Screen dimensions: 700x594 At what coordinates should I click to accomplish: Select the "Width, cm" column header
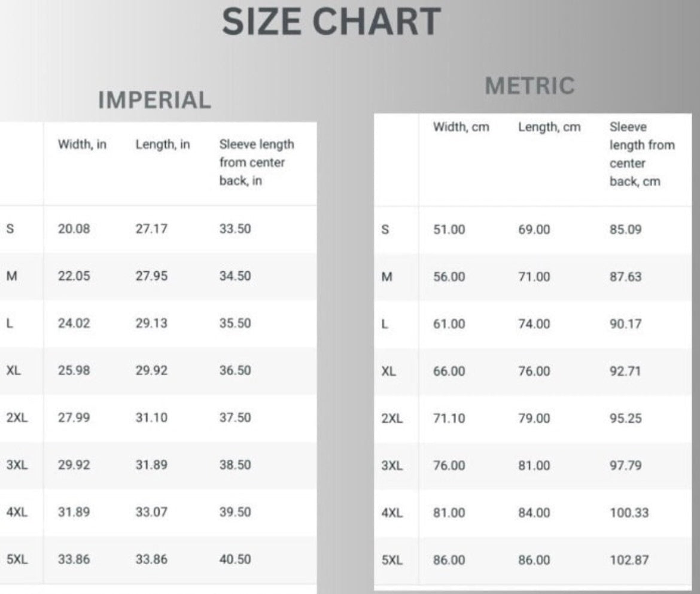[x=461, y=127]
